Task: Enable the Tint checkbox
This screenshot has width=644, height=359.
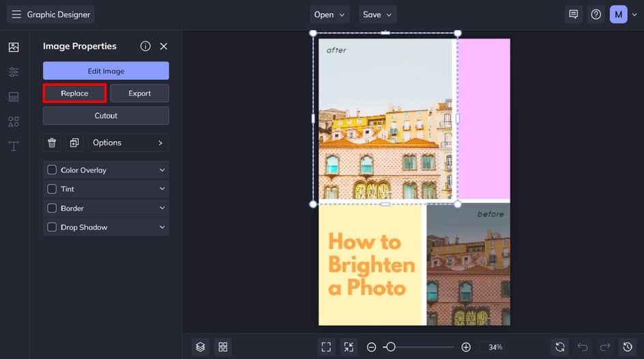Action: [x=52, y=189]
